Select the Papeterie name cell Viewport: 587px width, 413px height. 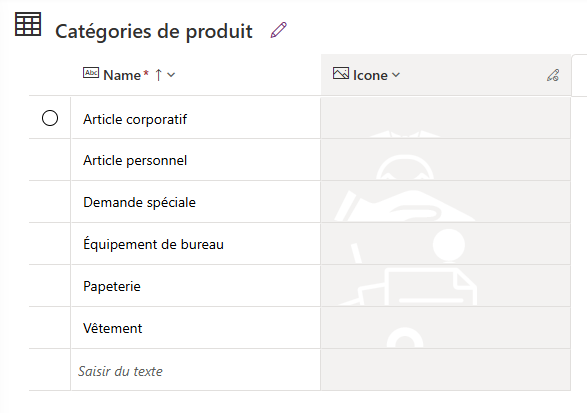point(195,286)
